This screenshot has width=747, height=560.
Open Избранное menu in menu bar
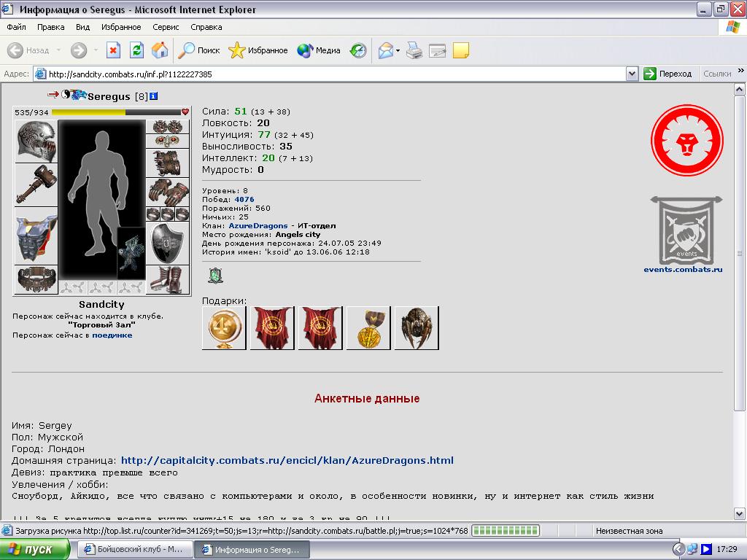click(x=121, y=27)
